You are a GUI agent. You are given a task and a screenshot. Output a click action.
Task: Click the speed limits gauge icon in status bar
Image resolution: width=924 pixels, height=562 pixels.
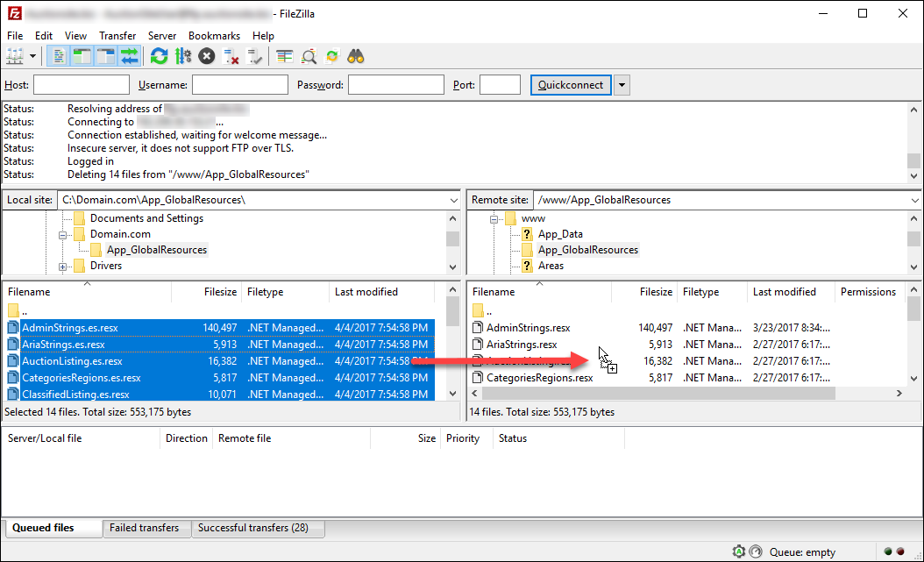pos(756,551)
